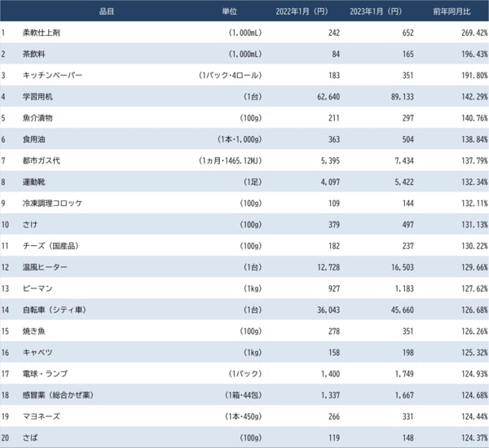Click the 129.66% ratio value
This screenshot has width=489, height=448.
[x=474, y=267]
